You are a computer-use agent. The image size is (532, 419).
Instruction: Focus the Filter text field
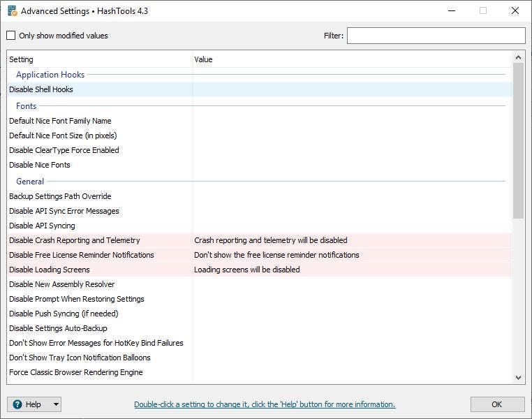coord(436,36)
